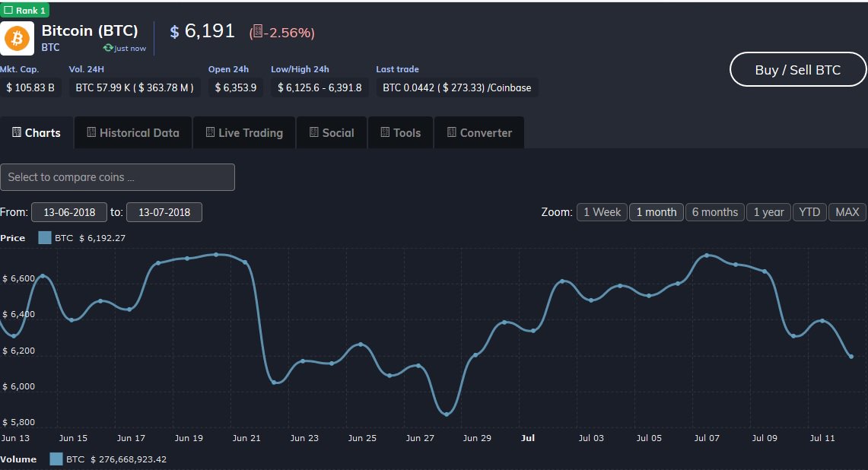Select the YTD zoom button
The height and width of the screenshot is (470, 868).
(809, 212)
